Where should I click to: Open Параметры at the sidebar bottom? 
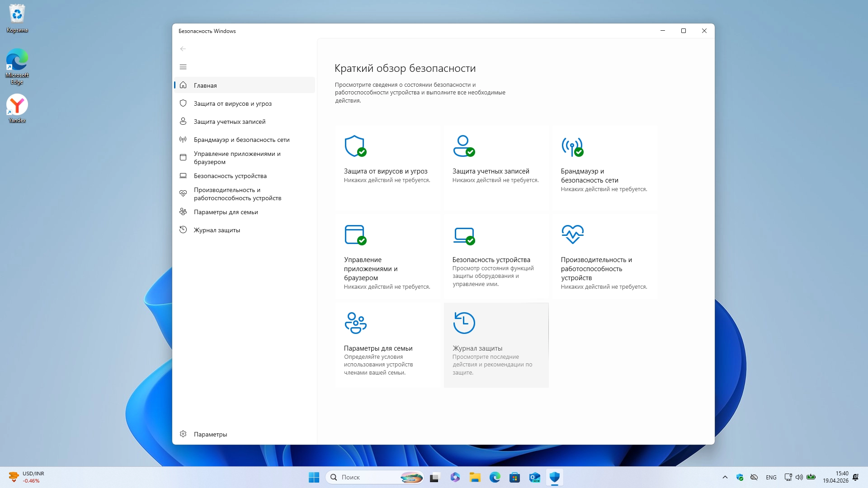(x=210, y=434)
